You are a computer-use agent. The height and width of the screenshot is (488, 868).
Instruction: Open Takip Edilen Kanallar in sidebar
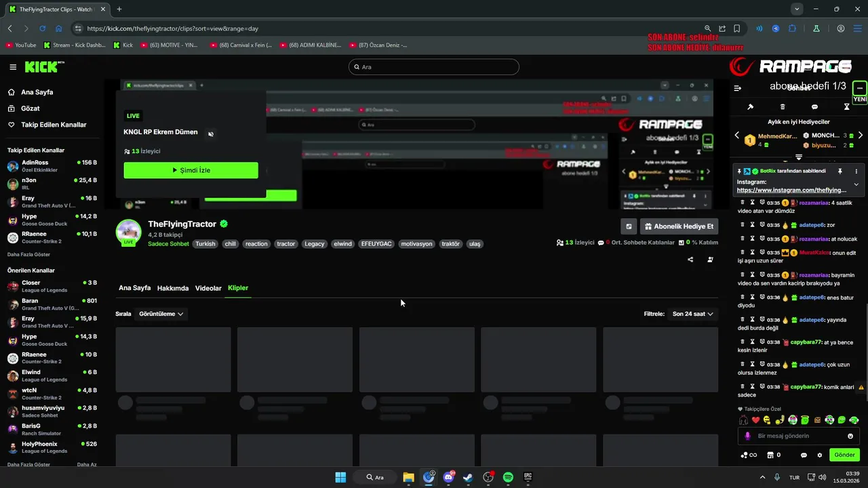tap(47, 125)
